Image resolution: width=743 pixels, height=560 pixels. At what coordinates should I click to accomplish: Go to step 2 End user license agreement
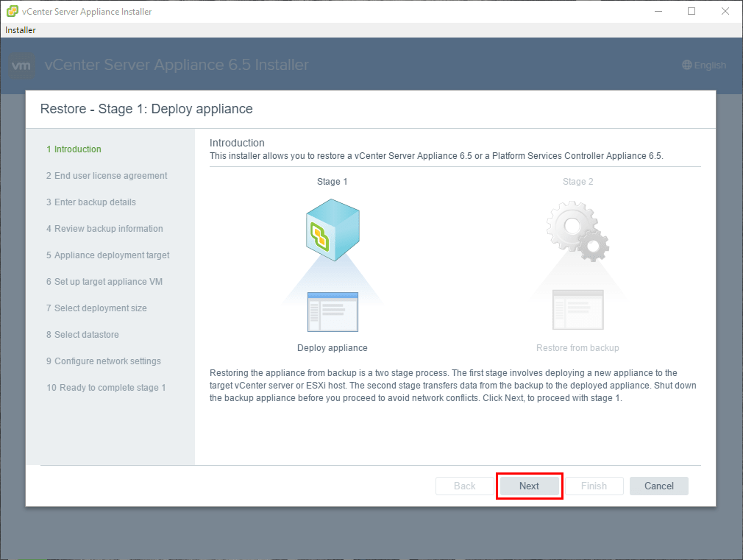(x=107, y=175)
